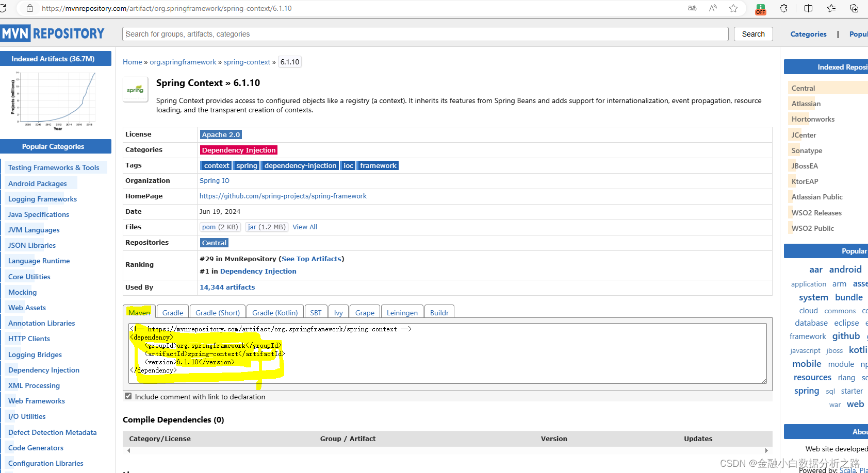Click the dependency-injection tag
The height and width of the screenshot is (473, 868).
tap(300, 165)
